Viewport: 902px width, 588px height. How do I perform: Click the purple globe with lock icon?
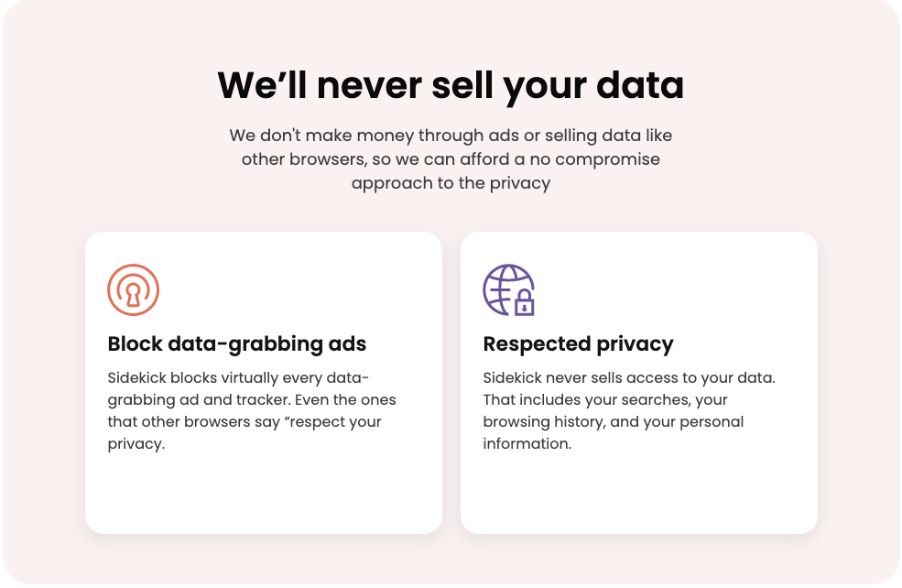508,290
